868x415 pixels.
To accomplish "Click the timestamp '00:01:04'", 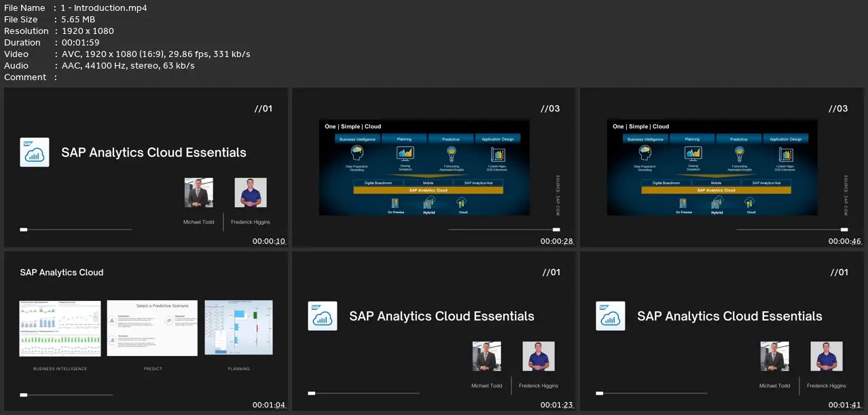I will click(x=269, y=405).
